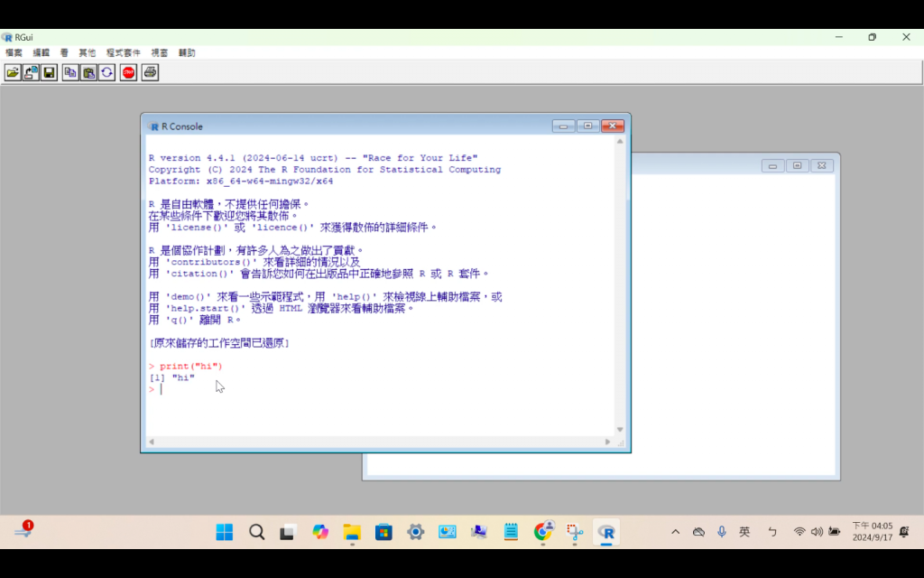Screen dimensions: 924x578
Task: Open the 程式套件 menu
Action: (x=123, y=52)
